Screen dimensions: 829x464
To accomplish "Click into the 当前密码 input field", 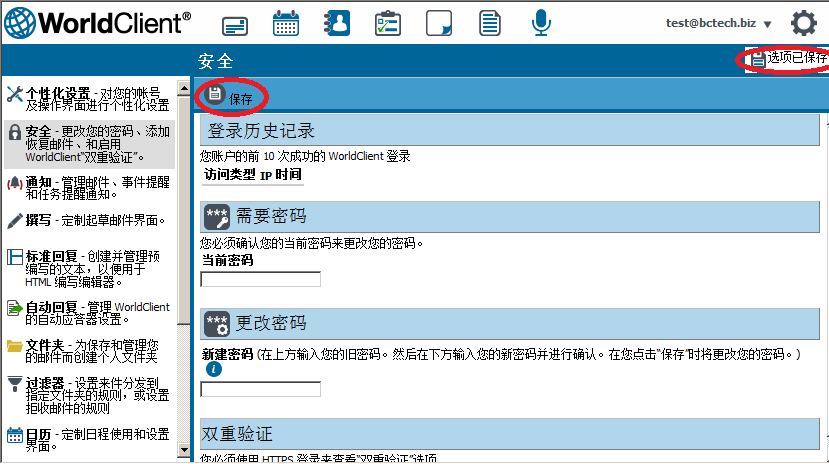I will click(261, 279).
